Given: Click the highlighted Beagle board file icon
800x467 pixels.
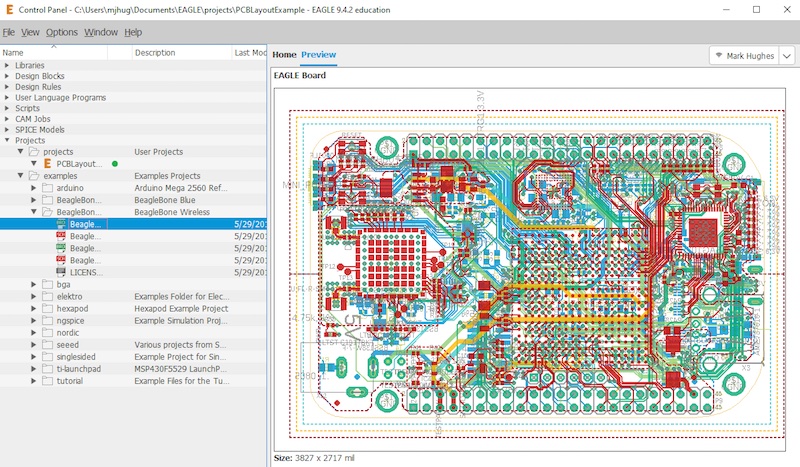Looking at the screenshot, I should point(61,224).
